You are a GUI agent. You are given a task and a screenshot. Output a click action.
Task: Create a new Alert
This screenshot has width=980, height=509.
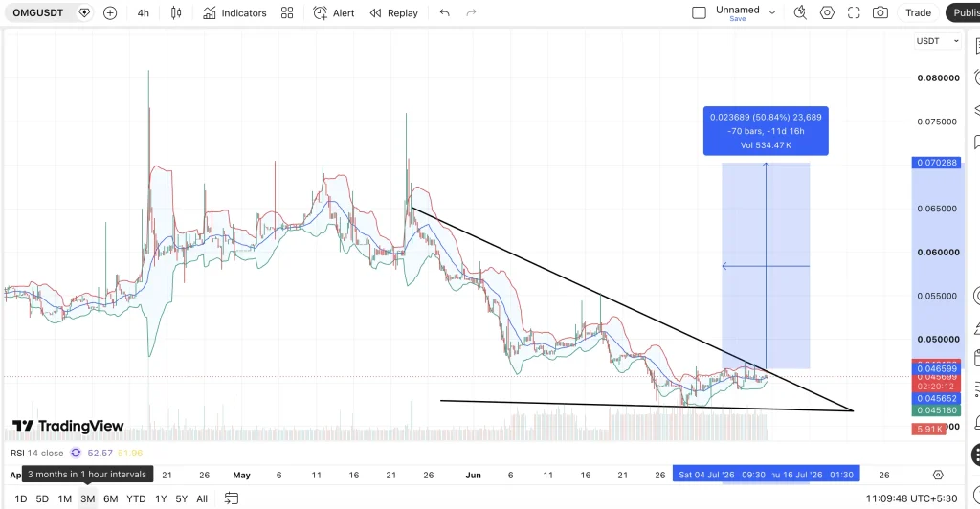pos(334,12)
